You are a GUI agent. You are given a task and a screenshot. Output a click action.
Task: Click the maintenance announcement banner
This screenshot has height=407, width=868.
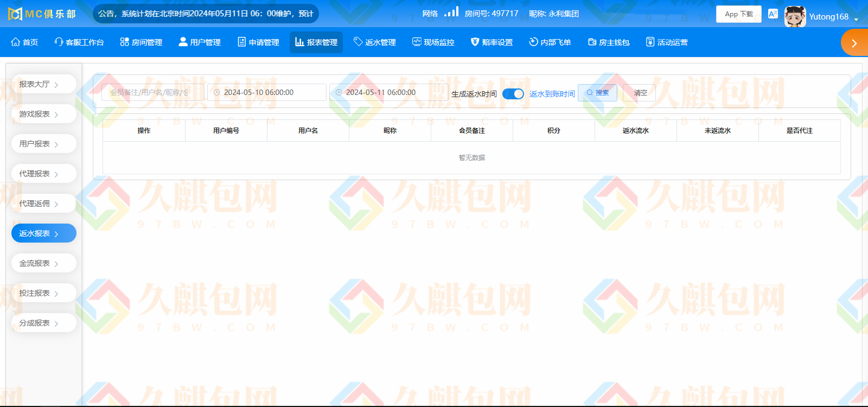[206, 14]
